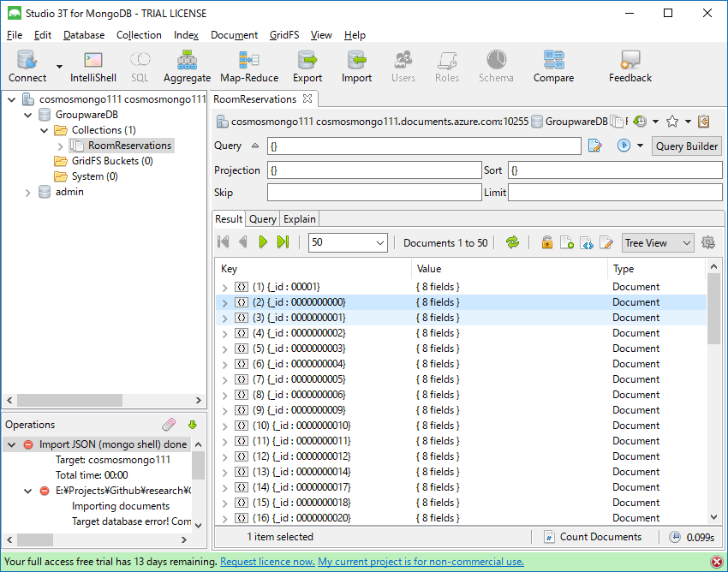
Task: Click the Skip input field
Action: pos(374,192)
